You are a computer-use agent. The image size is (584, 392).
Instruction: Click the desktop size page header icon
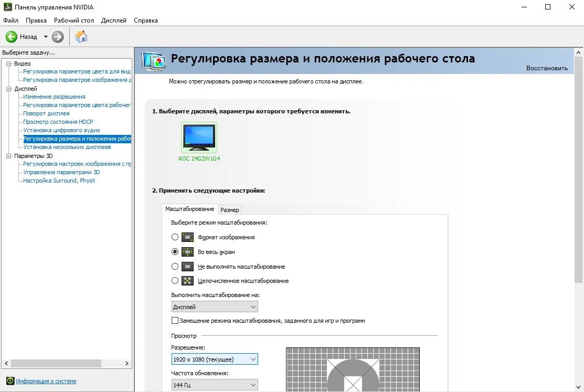pyautogui.click(x=153, y=61)
